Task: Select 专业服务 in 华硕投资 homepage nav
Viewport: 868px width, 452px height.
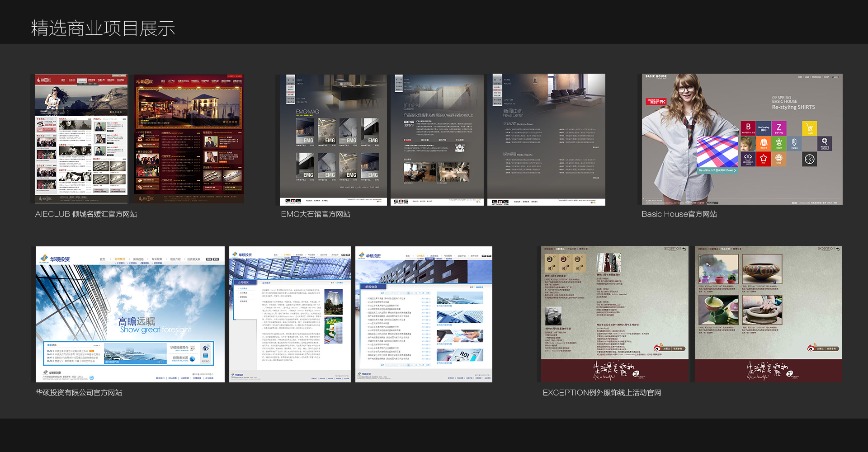Action: pyautogui.click(x=157, y=259)
